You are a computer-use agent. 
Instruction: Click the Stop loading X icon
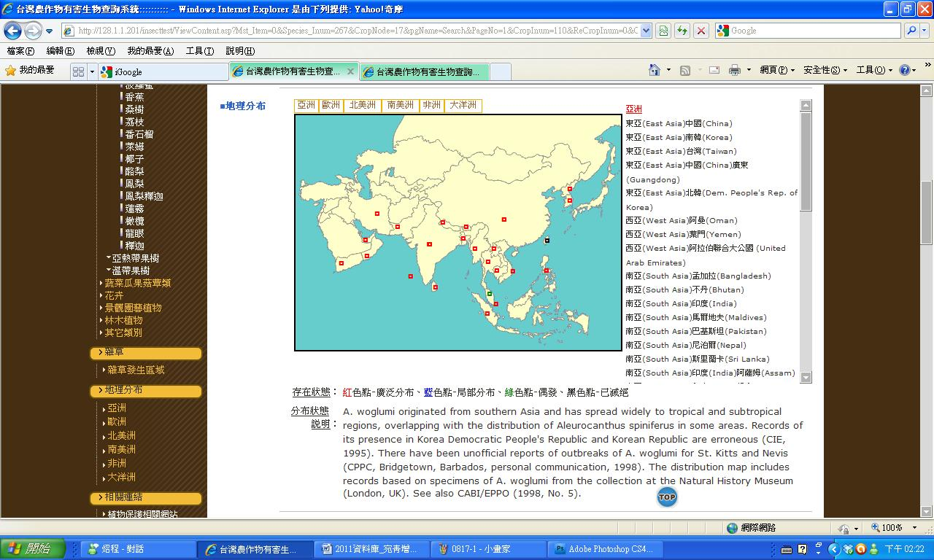(x=701, y=31)
